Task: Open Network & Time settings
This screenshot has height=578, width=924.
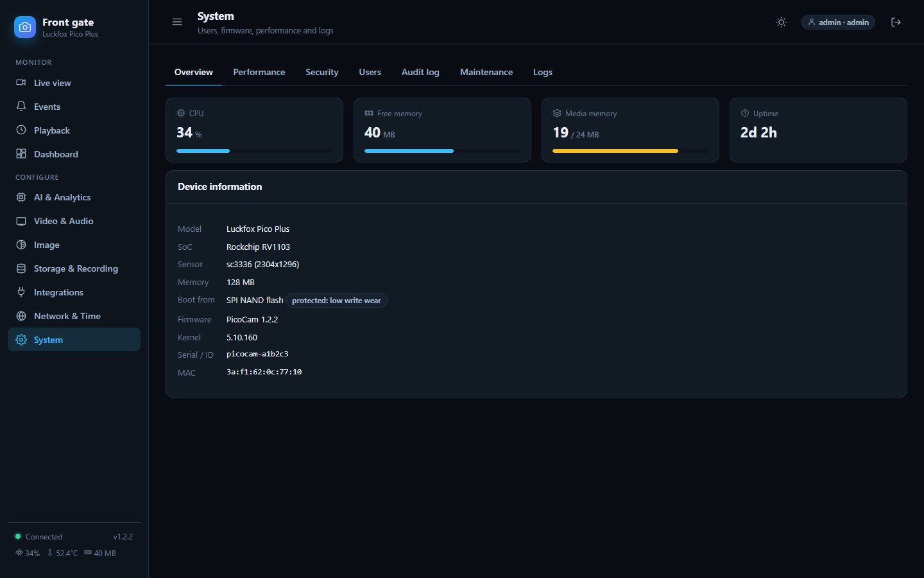Action: [x=74, y=316]
